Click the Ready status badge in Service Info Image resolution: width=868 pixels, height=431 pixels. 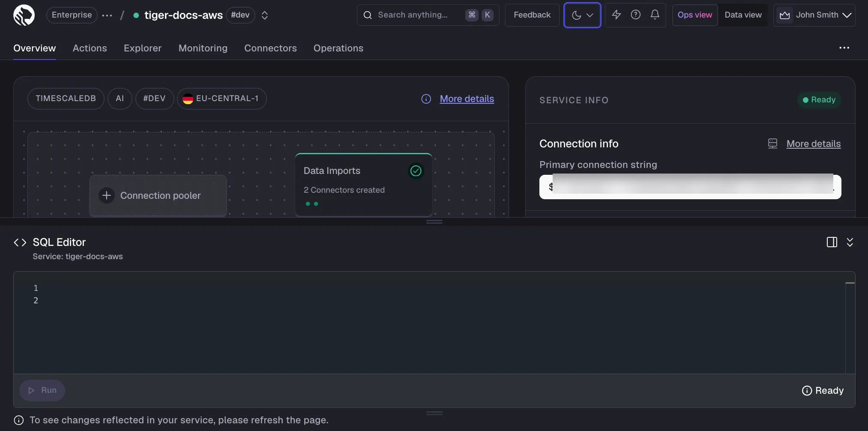point(819,100)
